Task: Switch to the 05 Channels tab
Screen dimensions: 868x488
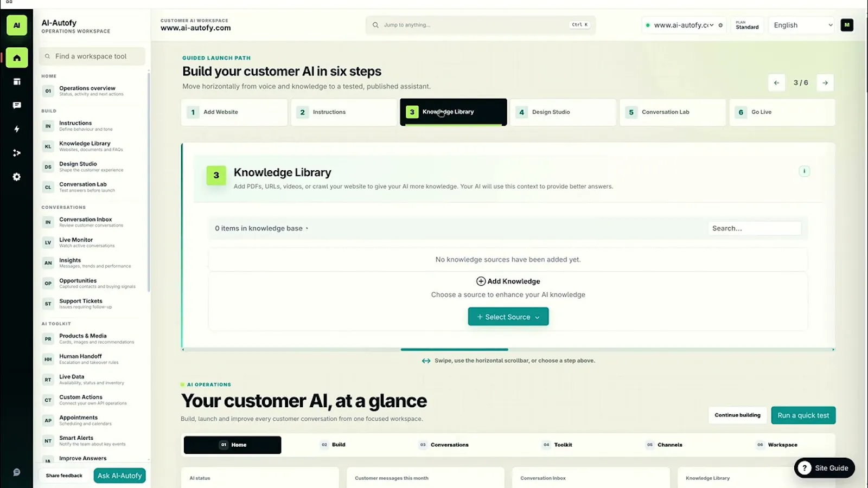Action: [664, 445]
